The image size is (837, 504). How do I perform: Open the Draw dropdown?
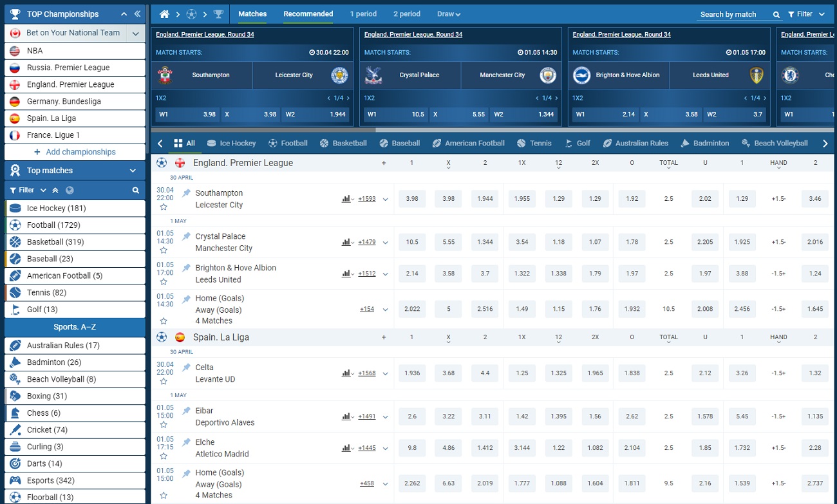(449, 14)
